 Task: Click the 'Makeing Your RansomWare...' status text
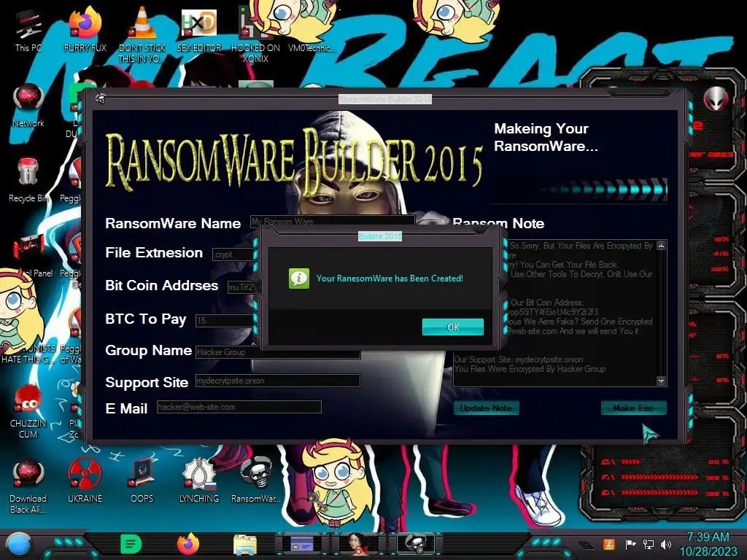[x=546, y=137]
